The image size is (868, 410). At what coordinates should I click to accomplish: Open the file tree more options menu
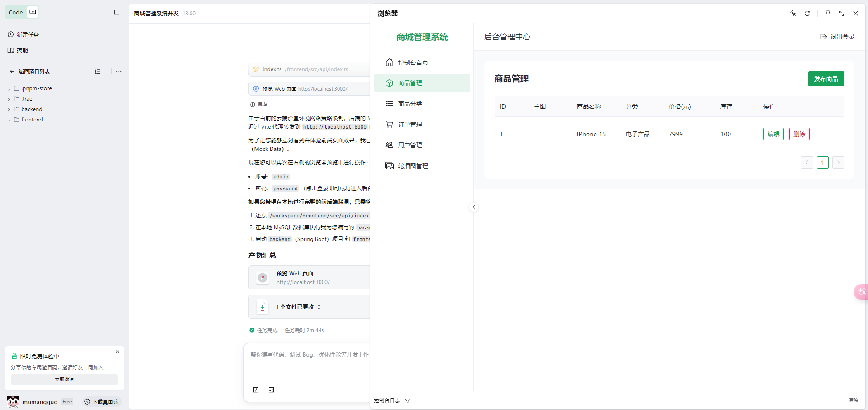(119, 72)
